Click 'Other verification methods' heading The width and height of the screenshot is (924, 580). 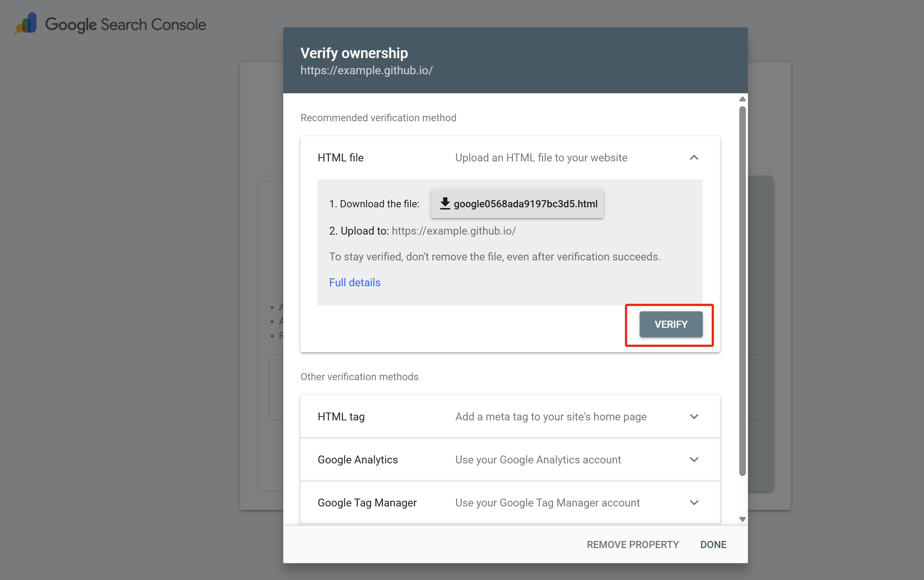359,377
